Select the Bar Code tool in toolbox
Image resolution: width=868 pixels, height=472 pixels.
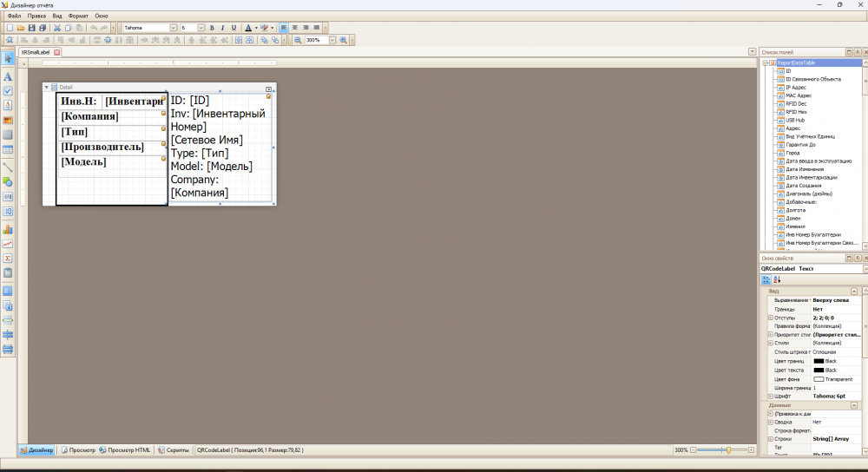(x=8, y=196)
